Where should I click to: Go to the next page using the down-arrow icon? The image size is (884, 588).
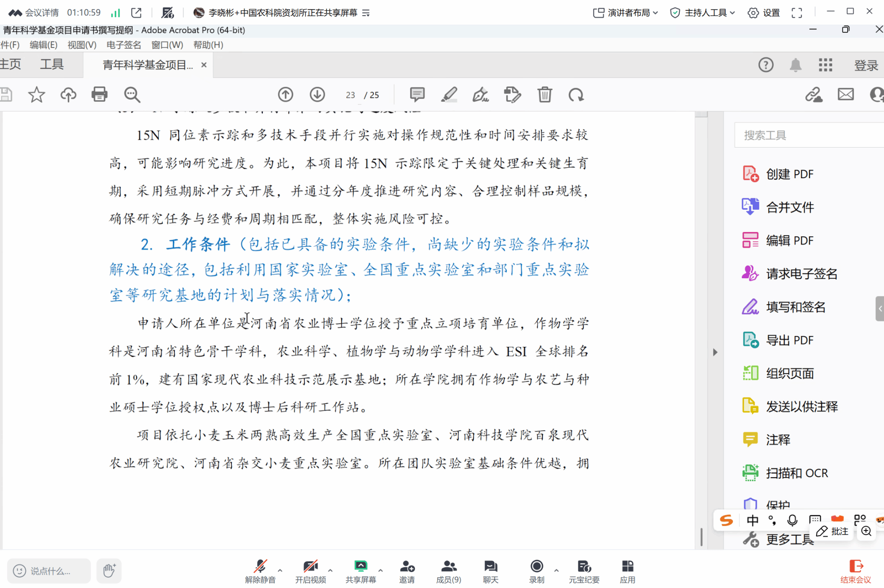pyautogui.click(x=317, y=94)
